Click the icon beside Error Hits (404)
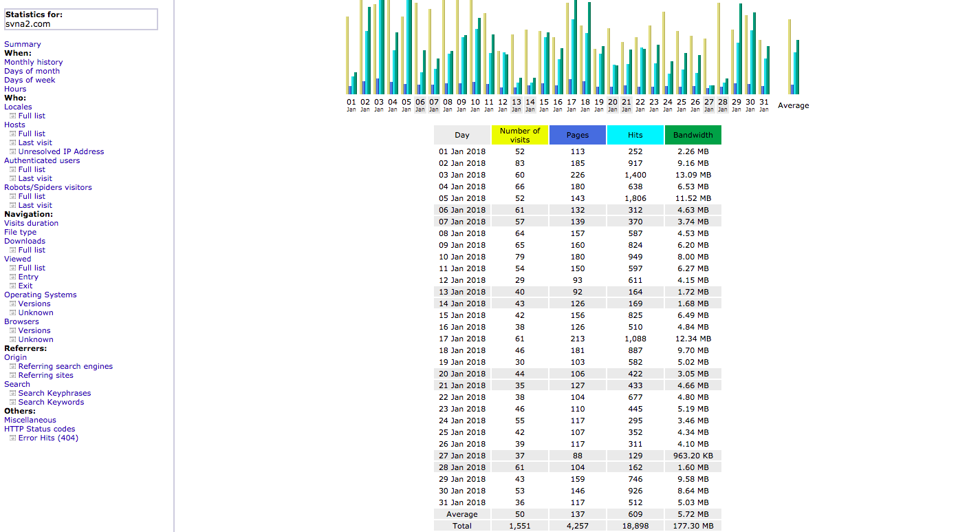This screenshot has width=980, height=532. [x=12, y=438]
